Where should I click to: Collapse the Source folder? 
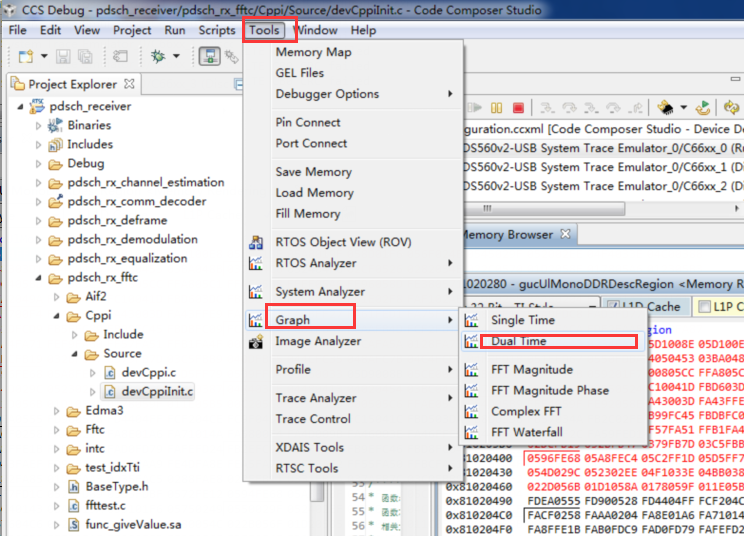click(74, 354)
